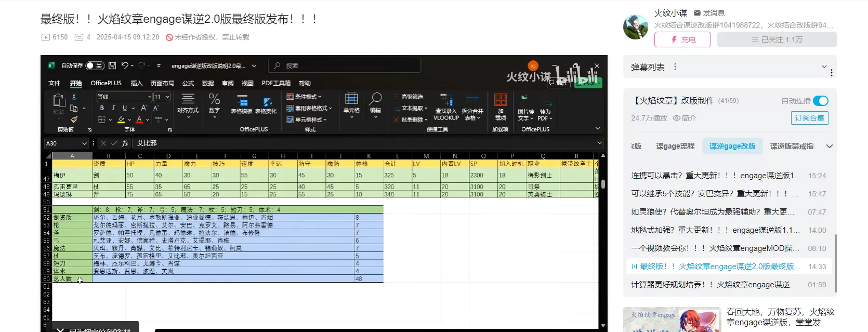Open the recommended video thumbnail 春回大地
Viewport: 868px width, 332px height.
pos(672,320)
